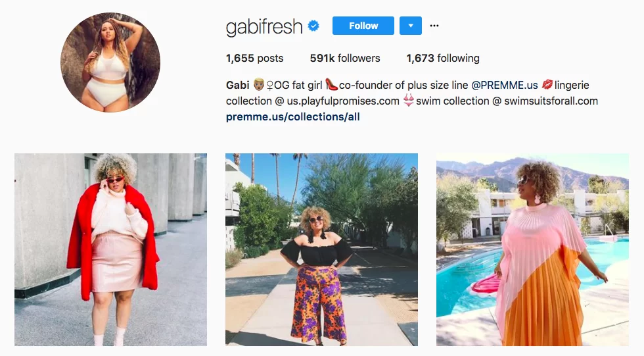The height and width of the screenshot is (356, 644).
Task: Click the person emoji next to Gabi
Action: pyautogui.click(x=258, y=85)
